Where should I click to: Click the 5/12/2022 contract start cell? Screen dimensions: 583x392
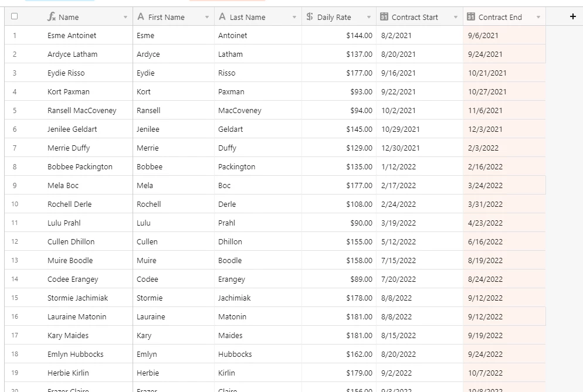[420, 241]
